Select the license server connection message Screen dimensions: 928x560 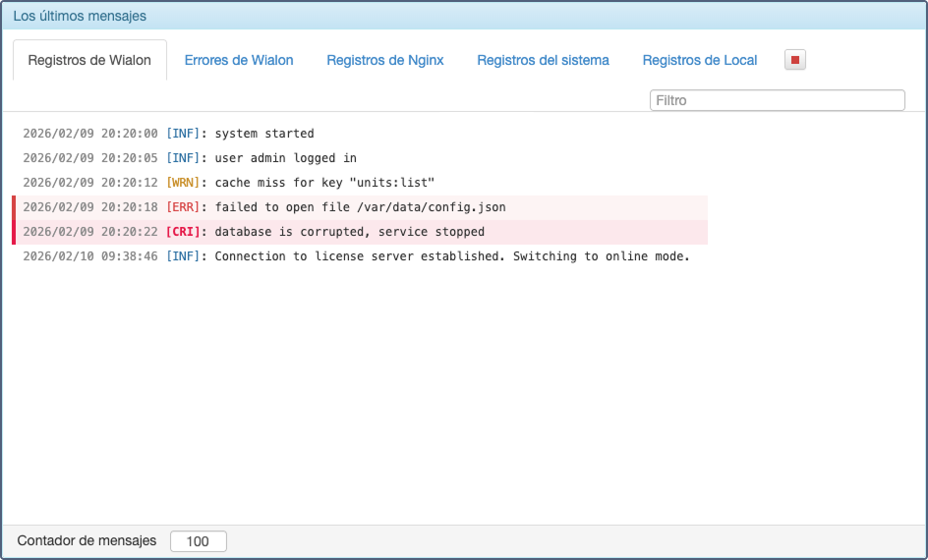pos(452,256)
